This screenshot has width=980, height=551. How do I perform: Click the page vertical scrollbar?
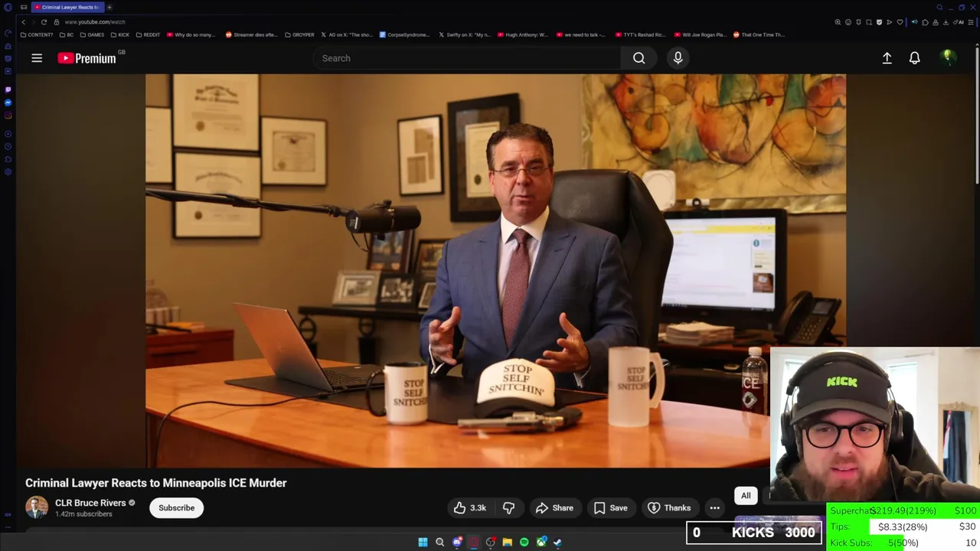tap(976, 115)
